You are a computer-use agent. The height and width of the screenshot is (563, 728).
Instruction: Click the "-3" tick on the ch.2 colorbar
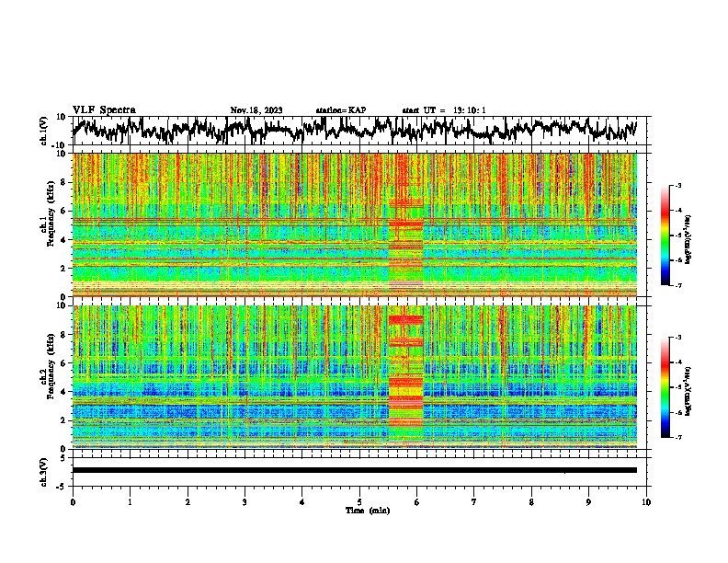[x=678, y=338]
